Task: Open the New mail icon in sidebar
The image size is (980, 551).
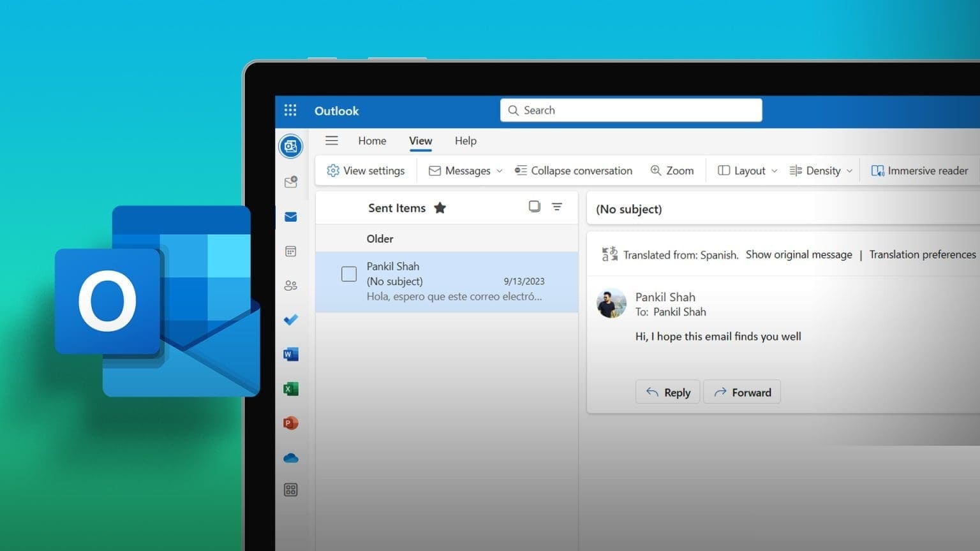Action: coord(291,182)
